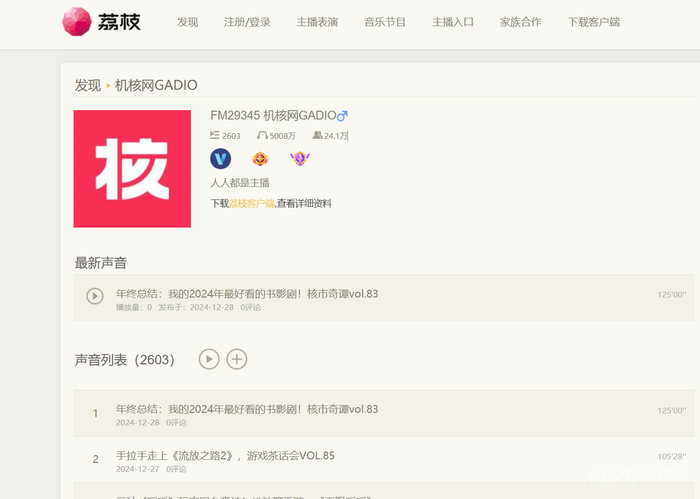The width and height of the screenshot is (700, 499).
Task: Open the 音乐节目 navigation item
Action: pos(385,22)
